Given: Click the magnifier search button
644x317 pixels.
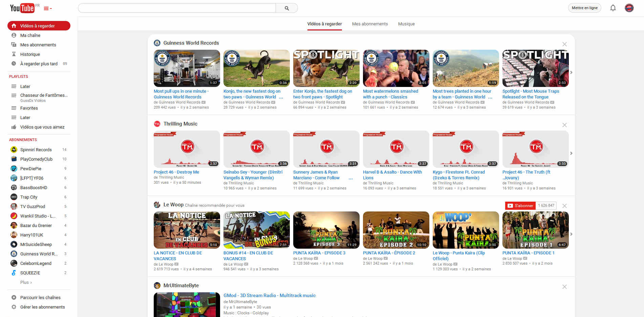Looking at the screenshot, I should [x=287, y=8].
